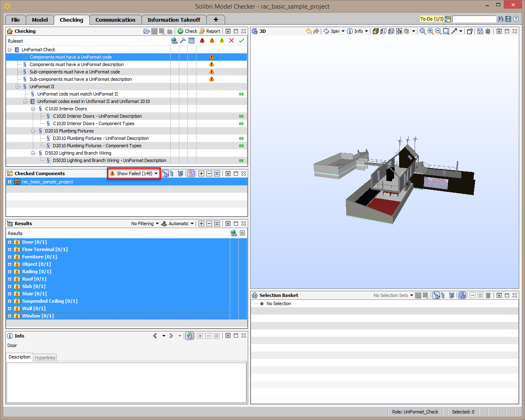Open the Report for the checking results
The width and height of the screenshot is (525, 420).
(210, 31)
